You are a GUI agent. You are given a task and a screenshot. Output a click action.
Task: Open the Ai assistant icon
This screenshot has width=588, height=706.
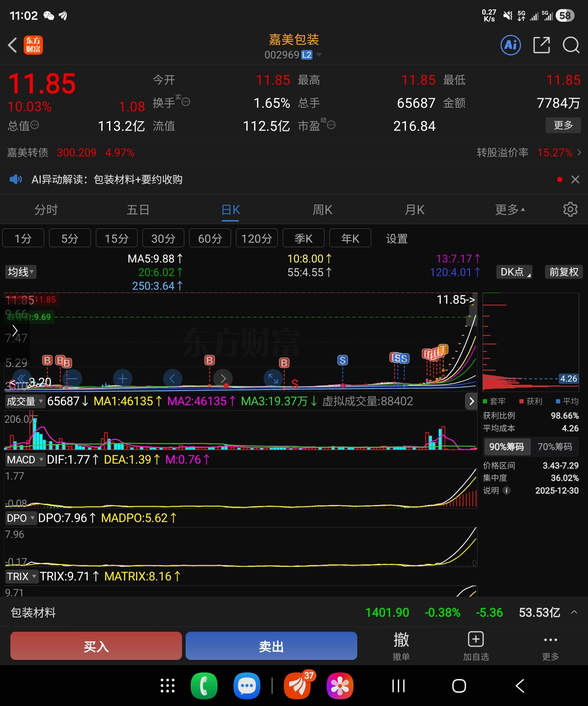pyautogui.click(x=511, y=45)
